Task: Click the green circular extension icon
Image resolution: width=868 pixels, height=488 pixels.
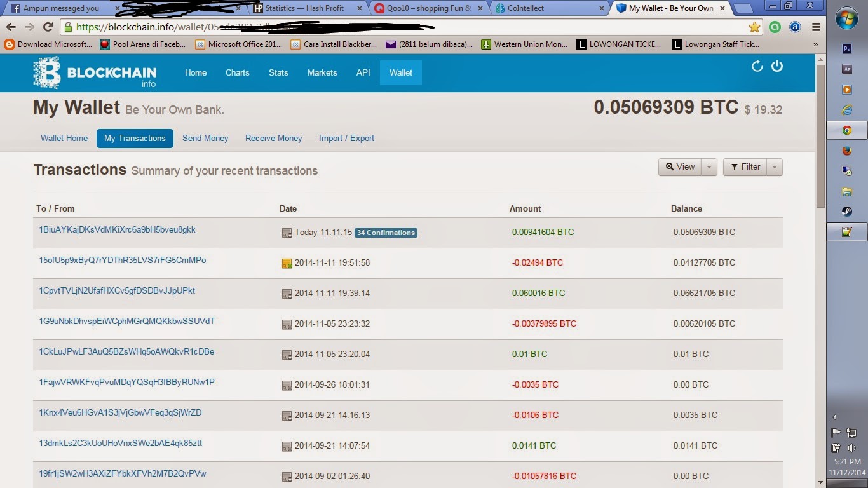Action: 775,27
